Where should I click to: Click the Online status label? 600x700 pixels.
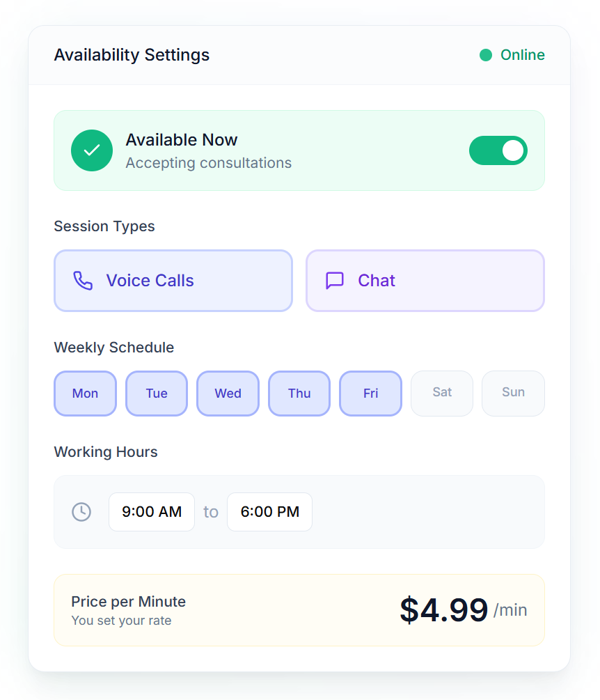(522, 55)
